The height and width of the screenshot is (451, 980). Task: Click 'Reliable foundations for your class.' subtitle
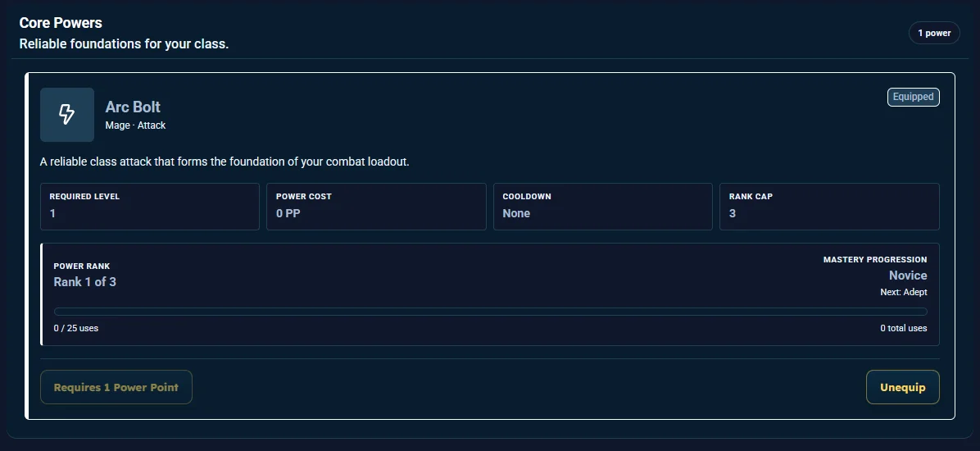(124, 44)
